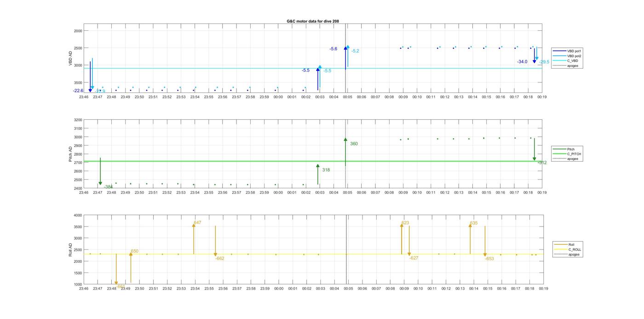This screenshot has width=644, height=319.
Task: Click "00:00" on the Pitch plot time axis
Action: pyautogui.click(x=278, y=193)
